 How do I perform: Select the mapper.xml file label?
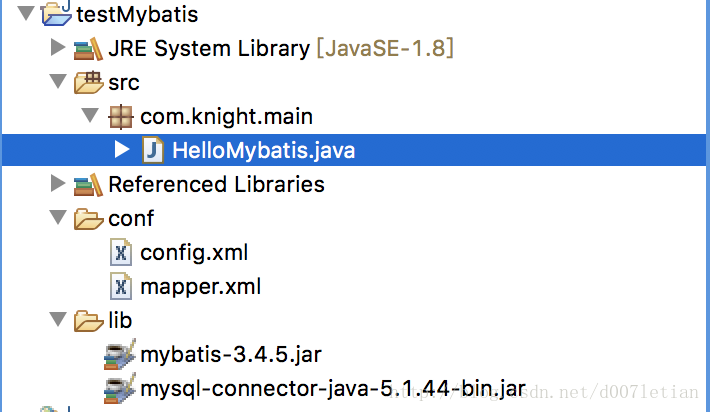(x=201, y=287)
